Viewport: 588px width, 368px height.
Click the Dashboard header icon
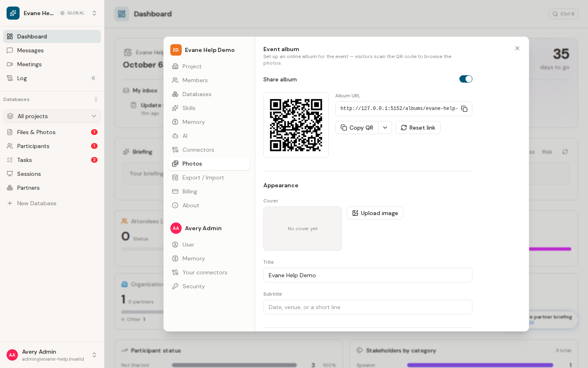tap(122, 14)
